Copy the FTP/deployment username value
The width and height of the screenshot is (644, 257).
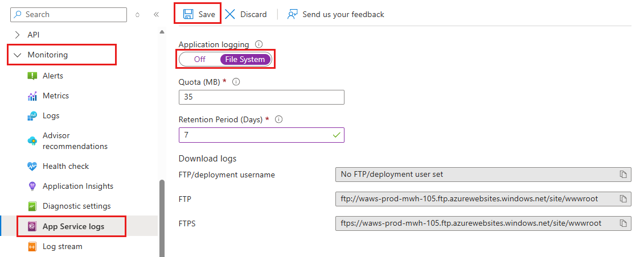[624, 175]
